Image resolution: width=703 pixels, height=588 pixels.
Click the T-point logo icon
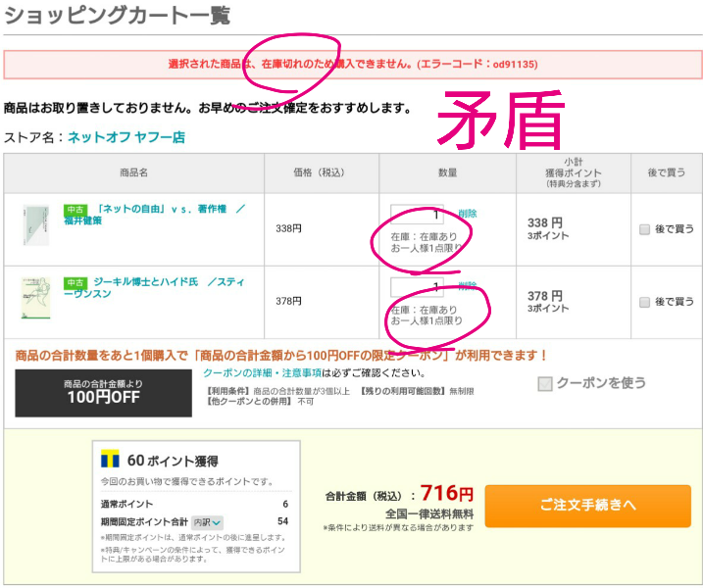tap(110, 460)
